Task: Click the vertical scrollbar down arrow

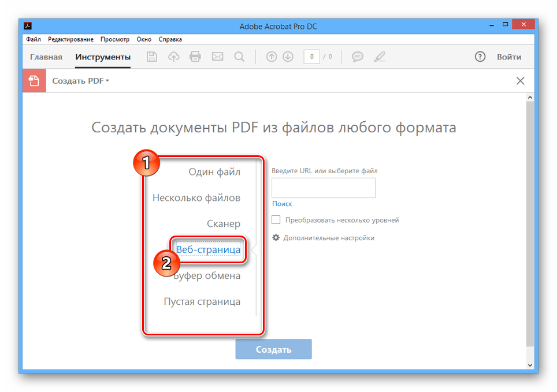Action: [530, 365]
